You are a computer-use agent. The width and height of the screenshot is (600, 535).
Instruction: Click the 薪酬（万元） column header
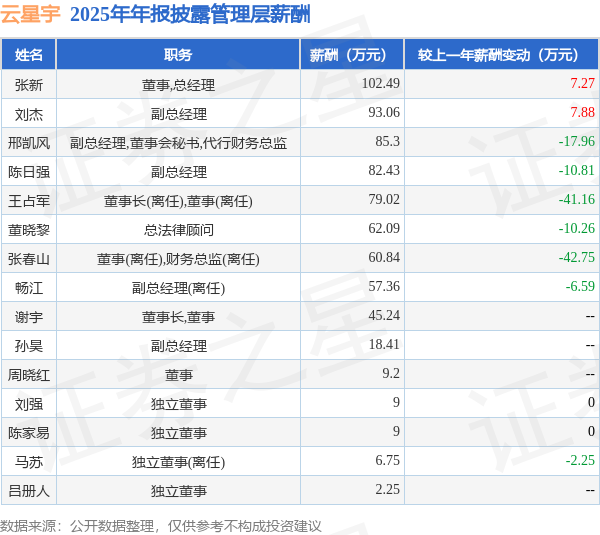click(x=352, y=55)
